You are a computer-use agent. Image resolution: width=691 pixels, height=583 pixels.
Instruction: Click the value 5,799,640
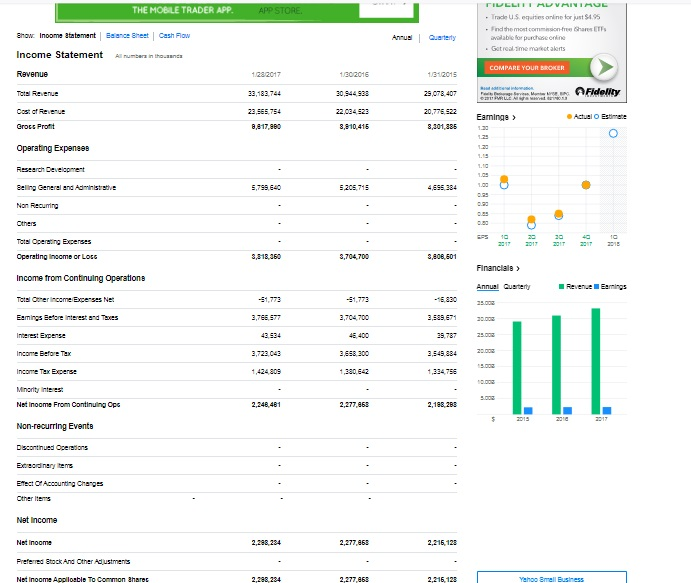coord(266,187)
